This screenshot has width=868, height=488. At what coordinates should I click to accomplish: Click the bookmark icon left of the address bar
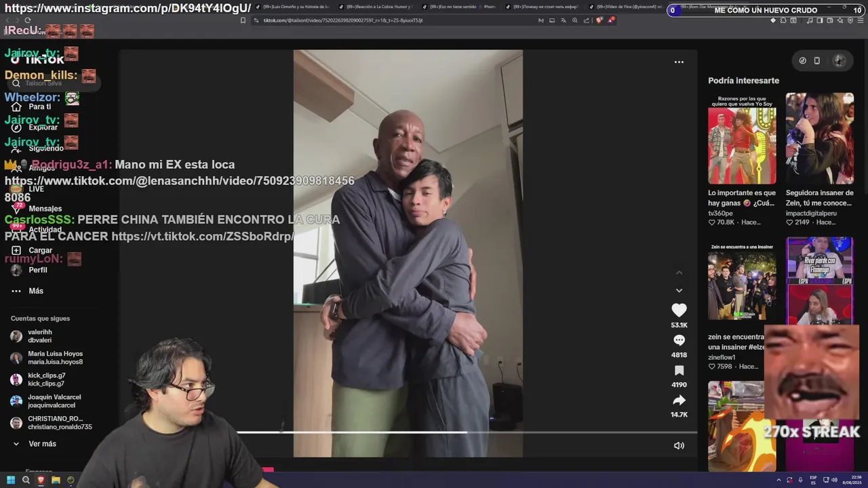[243, 20]
